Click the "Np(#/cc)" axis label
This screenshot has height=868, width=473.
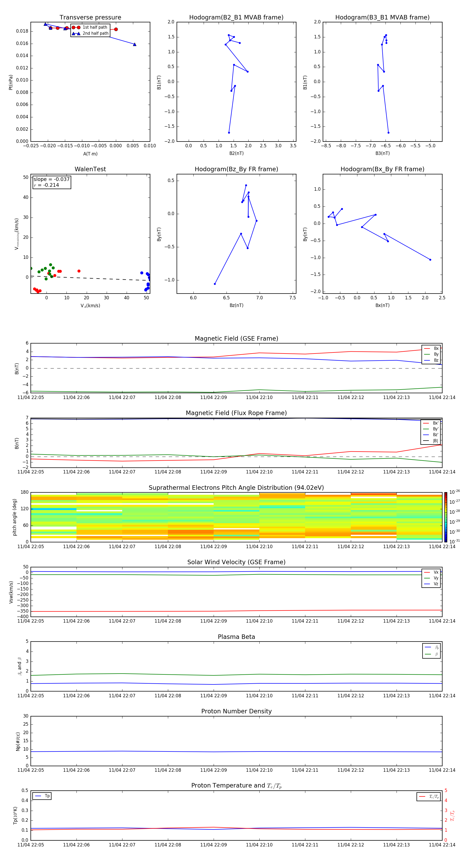(18, 741)
